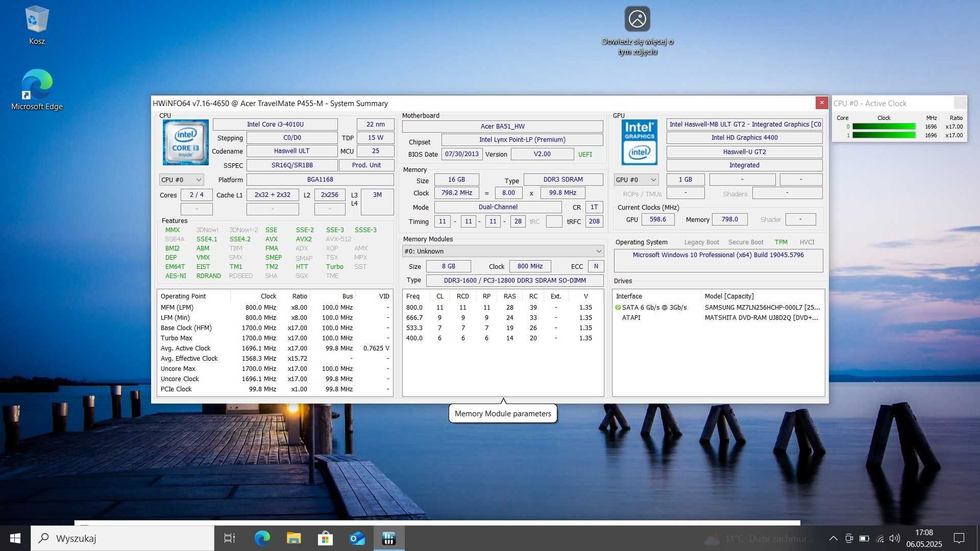This screenshot has height=551, width=980.
Task: Close the HWiNFO64 System Summary window
Action: point(822,103)
